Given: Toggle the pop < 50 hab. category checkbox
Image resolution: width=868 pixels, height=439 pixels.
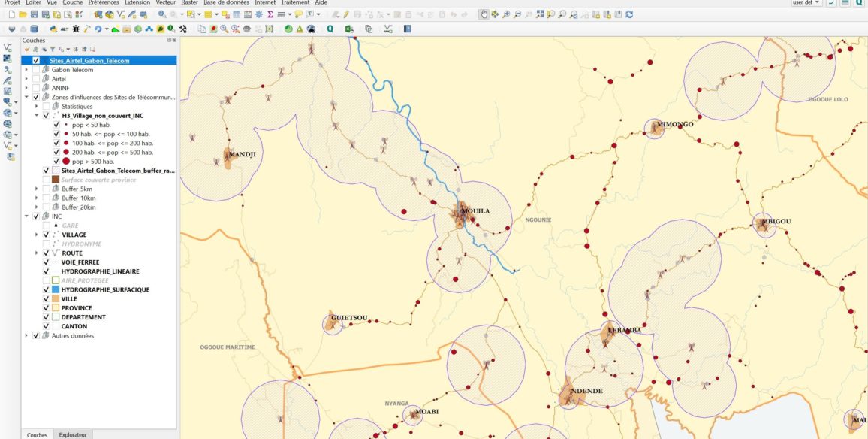Looking at the screenshot, I should coord(56,125).
